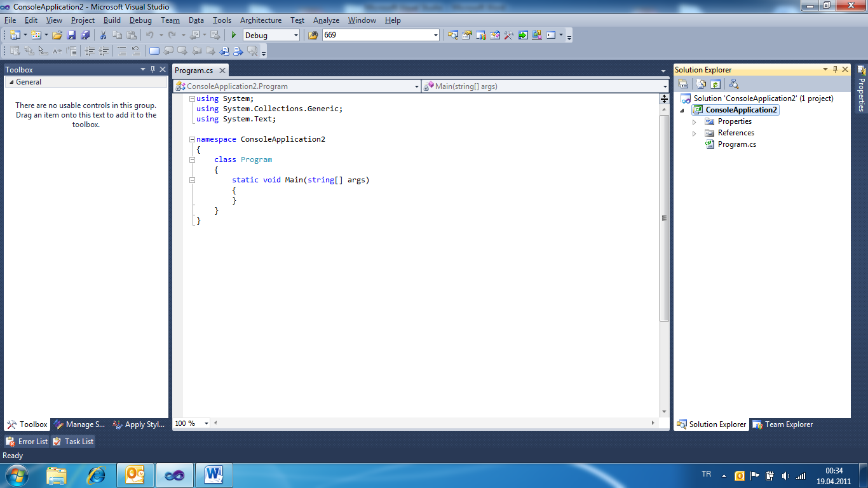
Task: Click the Increase Indent icon
Action: click(x=104, y=51)
